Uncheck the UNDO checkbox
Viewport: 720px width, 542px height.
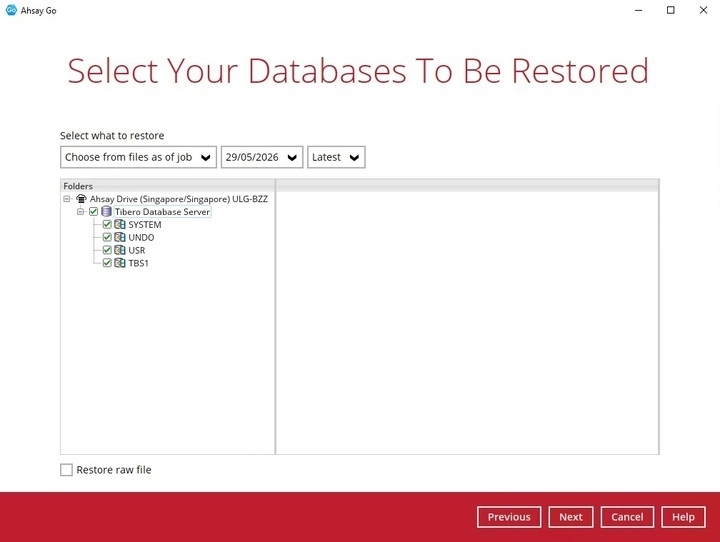[107, 237]
